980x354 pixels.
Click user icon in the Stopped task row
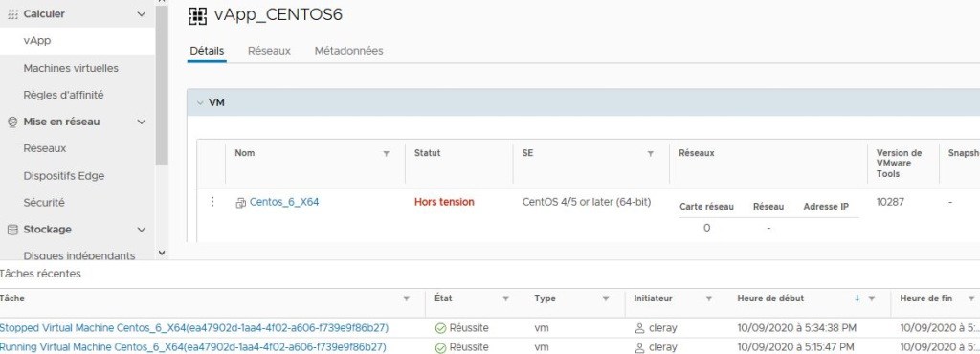[639, 328]
